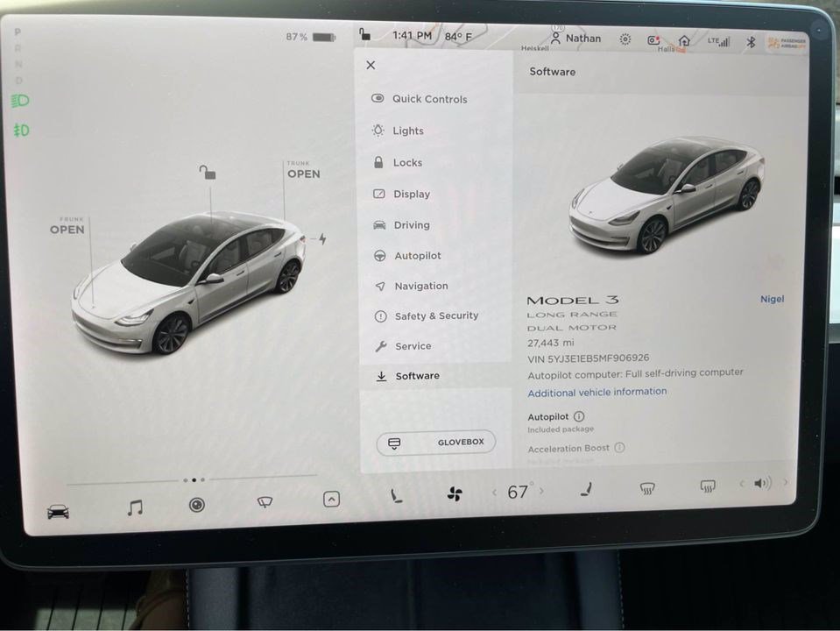Toggle the front windshield defrost
The image size is (840, 631).
coord(647,488)
